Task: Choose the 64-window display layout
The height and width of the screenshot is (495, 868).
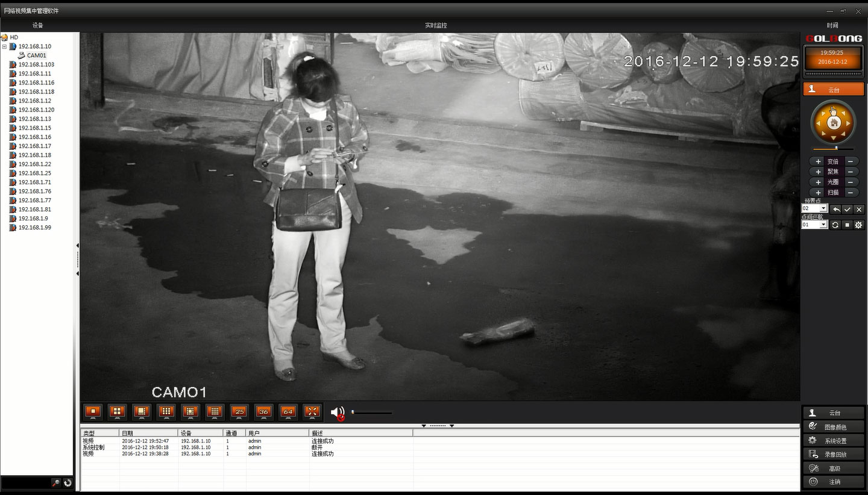Action: (288, 412)
